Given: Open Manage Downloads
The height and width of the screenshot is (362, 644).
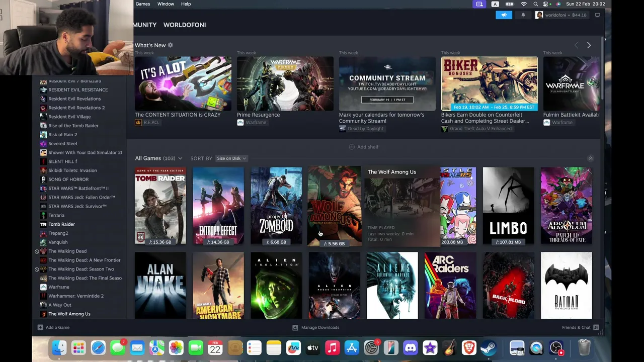Looking at the screenshot, I should [316, 327].
